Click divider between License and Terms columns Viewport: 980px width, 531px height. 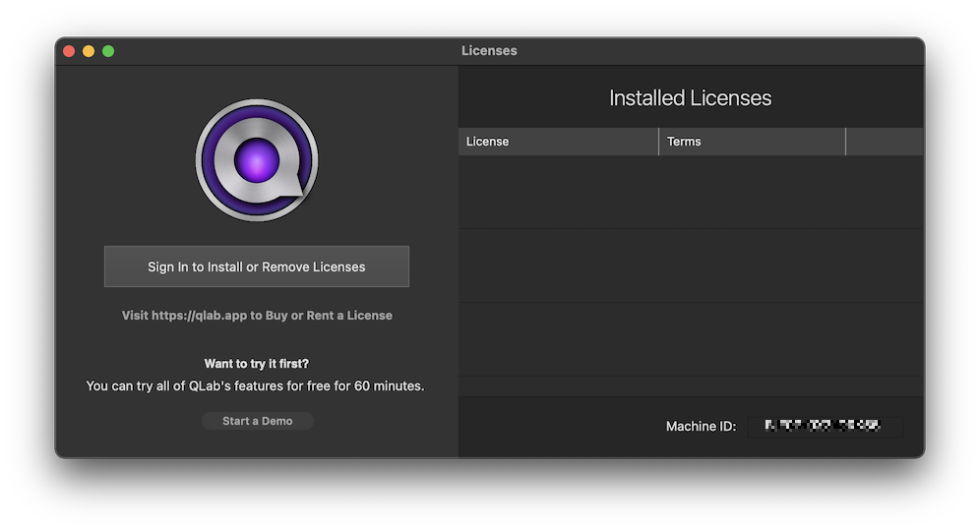(658, 142)
